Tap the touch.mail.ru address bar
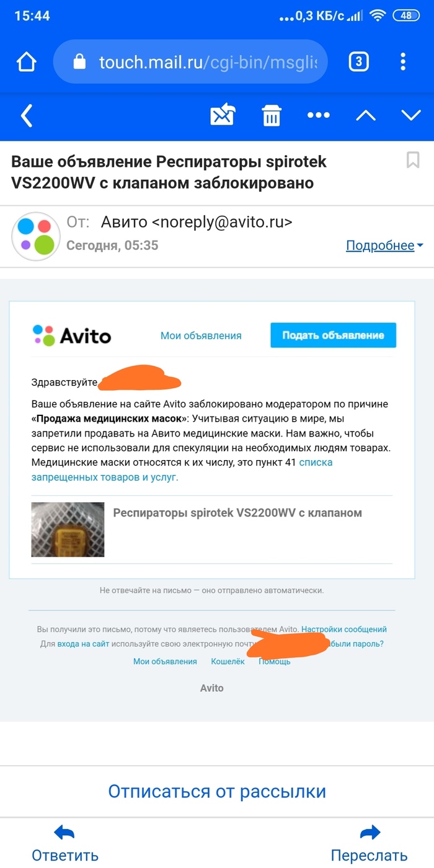This screenshot has height=868, width=434. [x=190, y=61]
